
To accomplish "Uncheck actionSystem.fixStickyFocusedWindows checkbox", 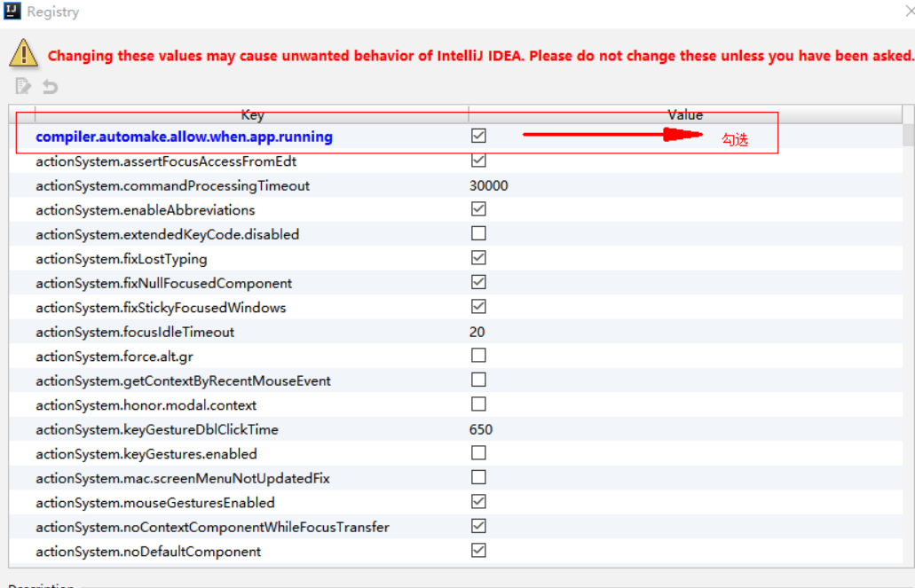I will pos(478,307).
